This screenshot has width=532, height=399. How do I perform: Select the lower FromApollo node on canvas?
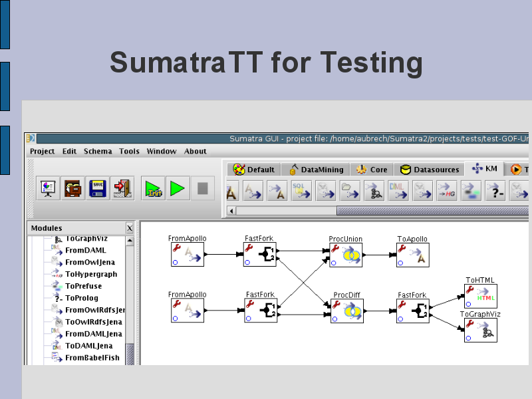pyautogui.click(x=188, y=311)
